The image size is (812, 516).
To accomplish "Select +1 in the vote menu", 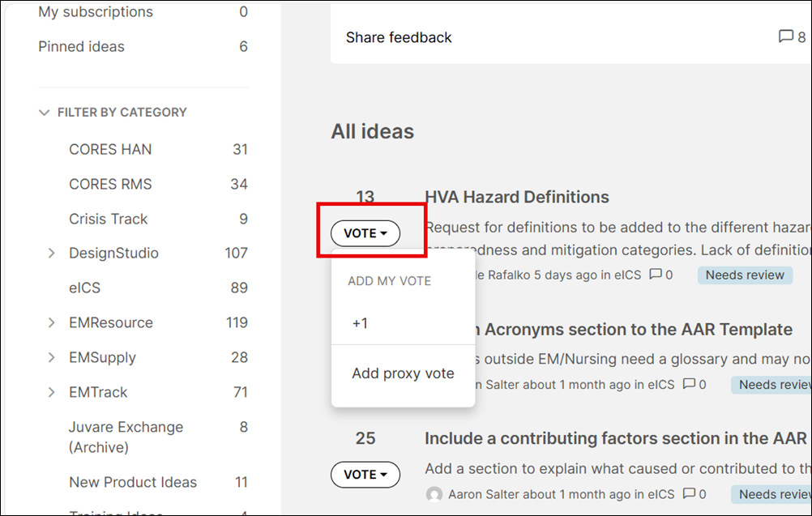I will tap(361, 323).
